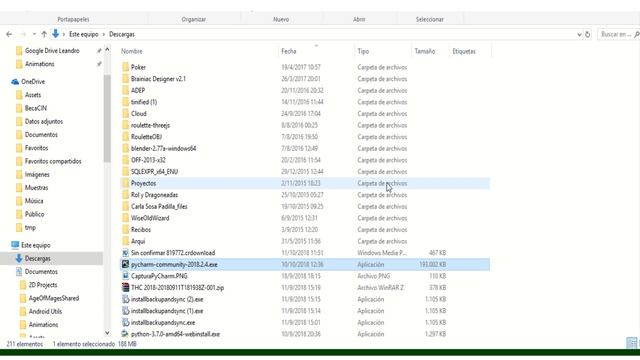Image resolution: width=640 pixels, height=360 pixels.
Task: Select the tinified (1) folder
Action: 144,102
